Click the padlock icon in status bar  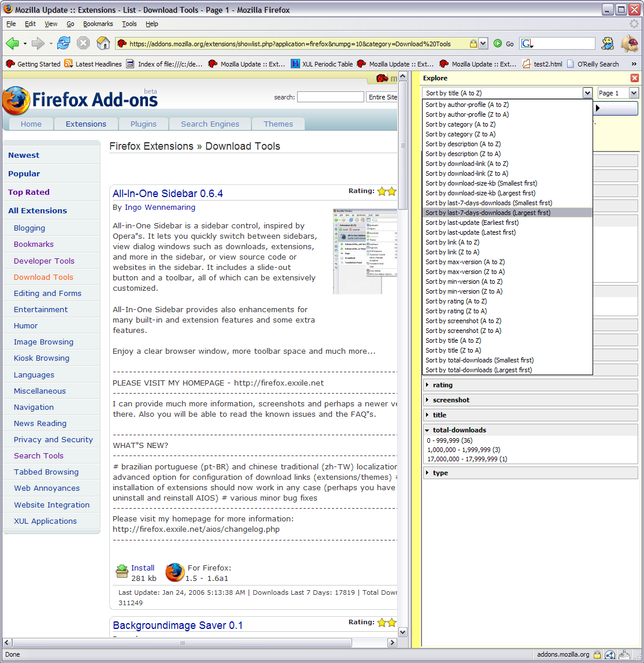coord(597,655)
